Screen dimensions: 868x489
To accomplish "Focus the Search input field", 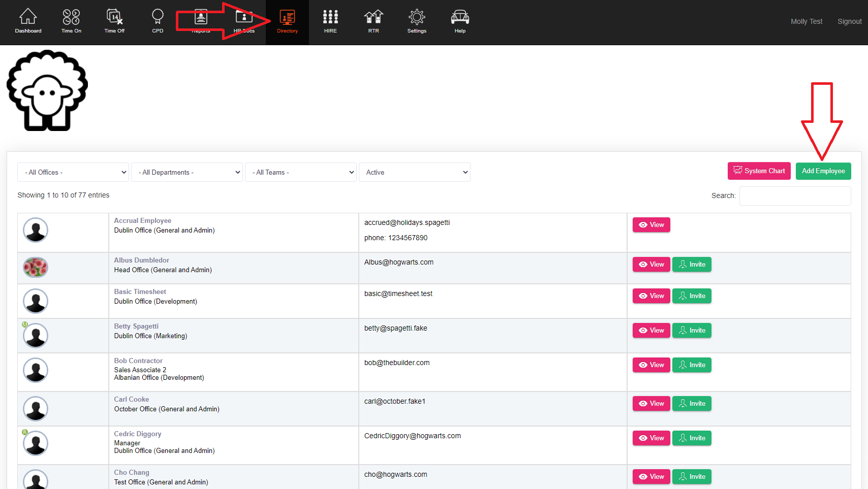I will pyautogui.click(x=795, y=196).
